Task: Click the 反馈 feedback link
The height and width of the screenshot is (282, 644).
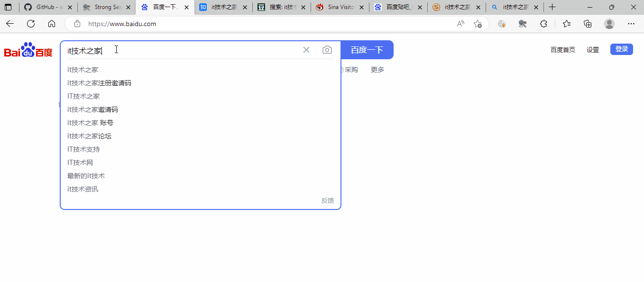Action: (328, 200)
